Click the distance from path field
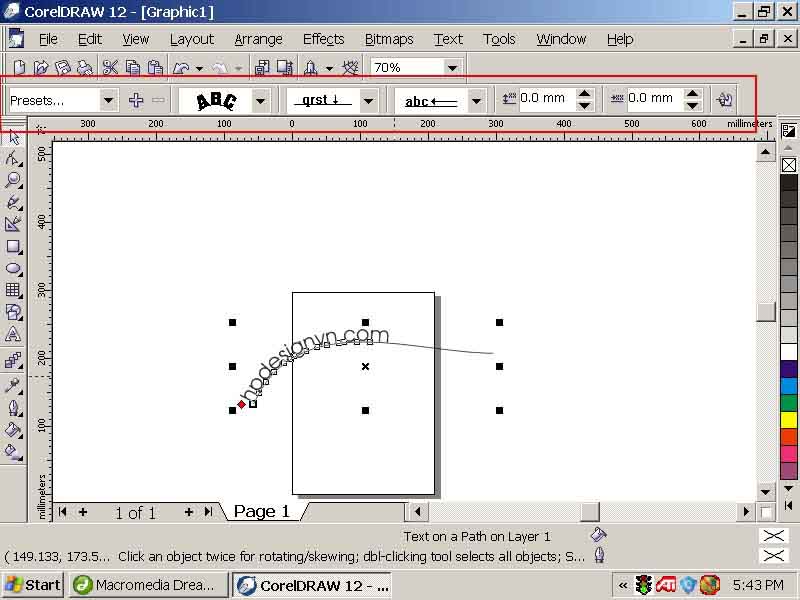 point(547,98)
